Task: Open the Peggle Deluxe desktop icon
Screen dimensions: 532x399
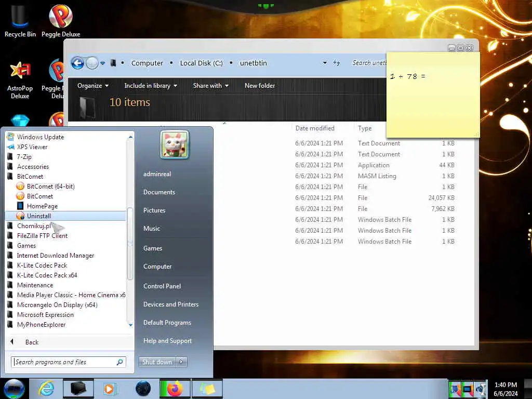Action: [x=61, y=20]
